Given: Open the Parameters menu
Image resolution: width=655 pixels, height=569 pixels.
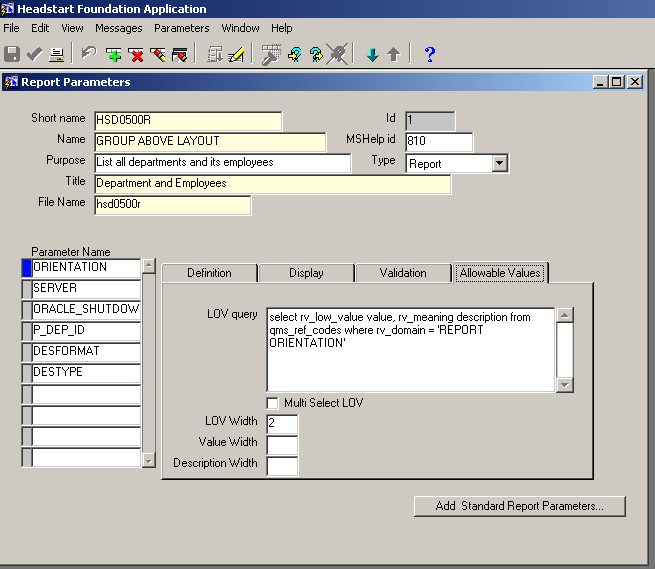Looking at the screenshot, I should click(181, 28).
